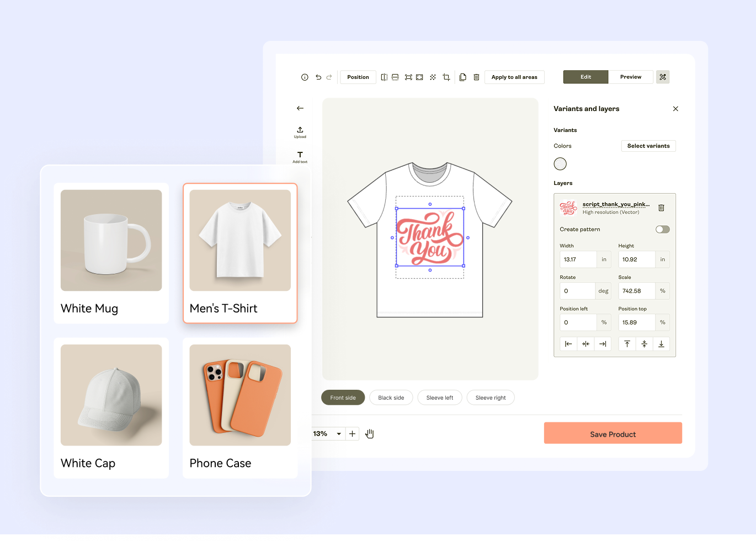Image resolution: width=756 pixels, height=541 pixels.
Task: Select the white color swatch
Action: coord(560,164)
